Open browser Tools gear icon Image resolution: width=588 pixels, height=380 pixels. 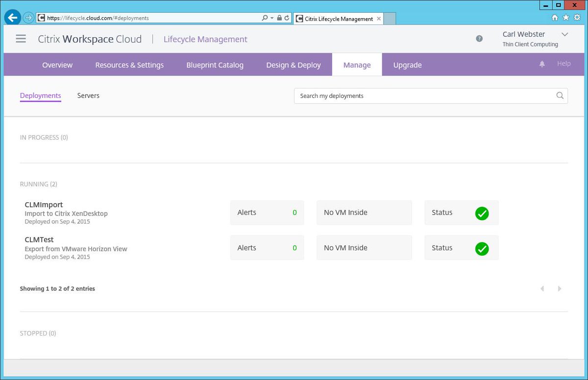coord(577,18)
